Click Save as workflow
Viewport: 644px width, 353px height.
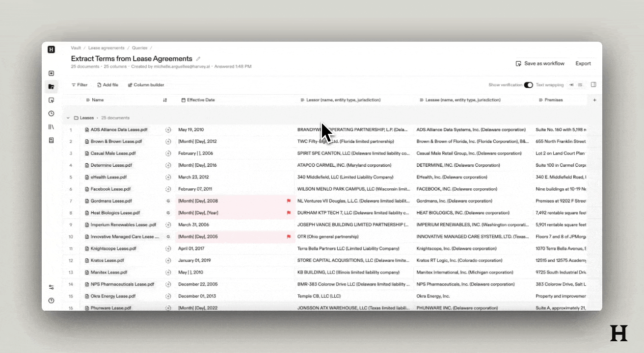pos(540,63)
